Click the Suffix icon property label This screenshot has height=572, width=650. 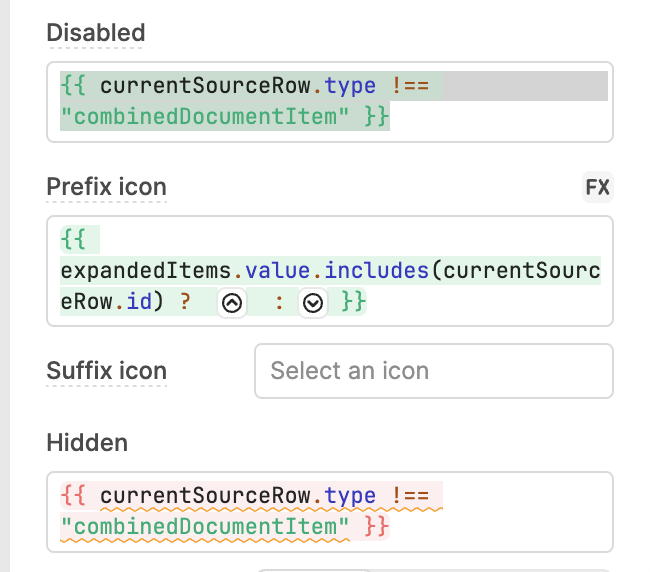click(x=106, y=371)
